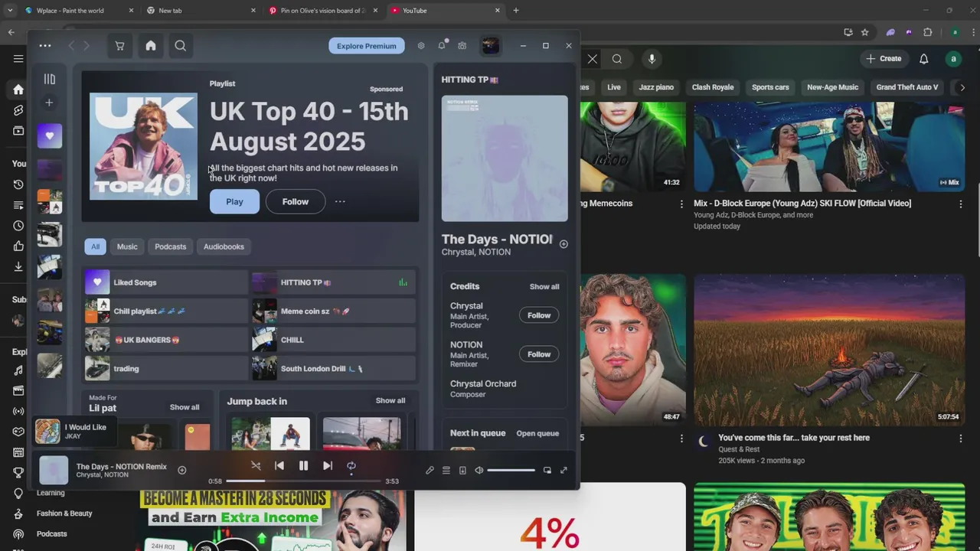The width and height of the screenshot is (980, 551).
Task: Open HITTING TP playlist shortcut
Action: [x=334, y=282]
